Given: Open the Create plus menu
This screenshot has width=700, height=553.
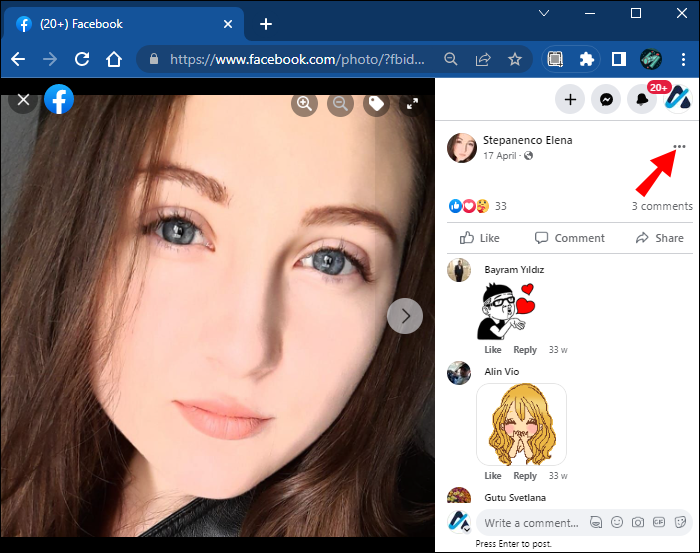Looking at the screenshot, I should (570, 99).
